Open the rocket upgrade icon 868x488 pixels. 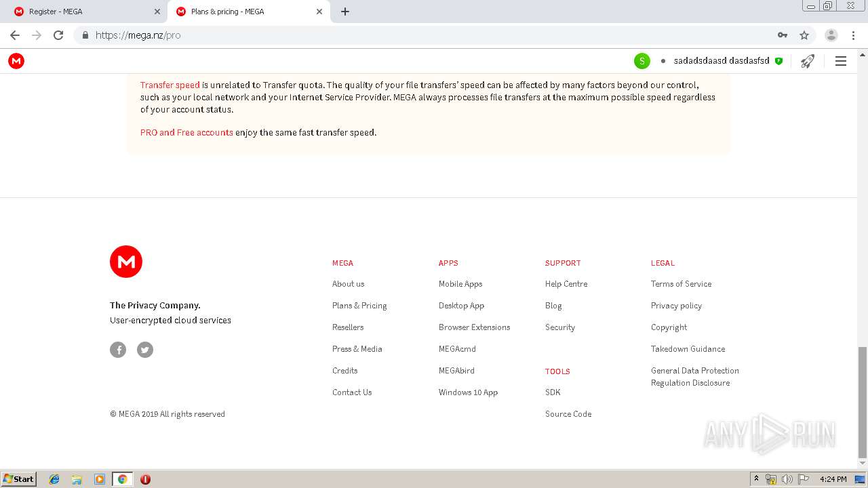point(807,61)
